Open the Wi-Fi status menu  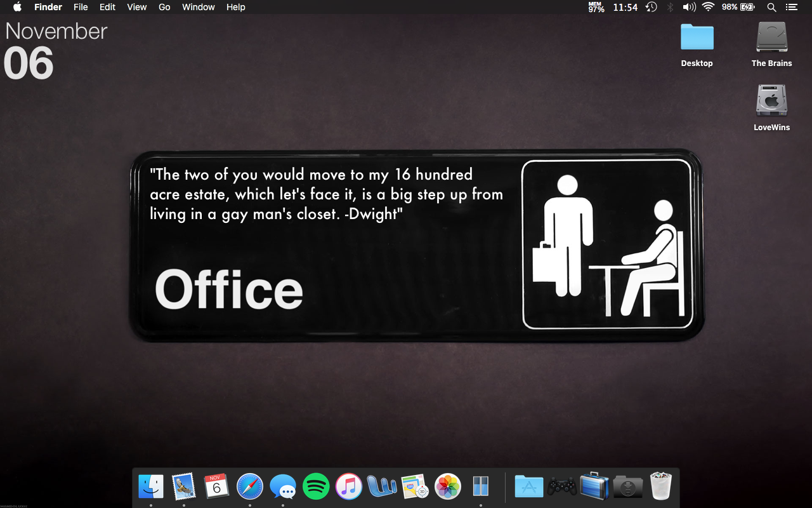click(708, 7)
